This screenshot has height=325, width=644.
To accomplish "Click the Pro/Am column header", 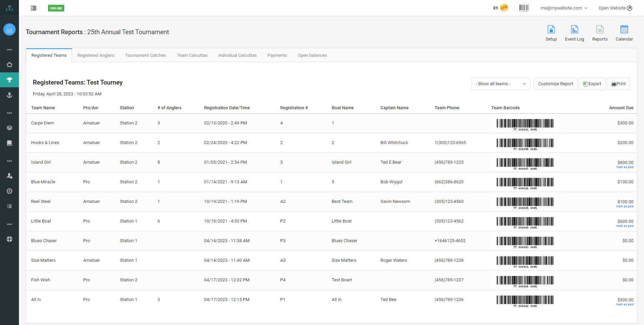I will [x=91, y=108].
